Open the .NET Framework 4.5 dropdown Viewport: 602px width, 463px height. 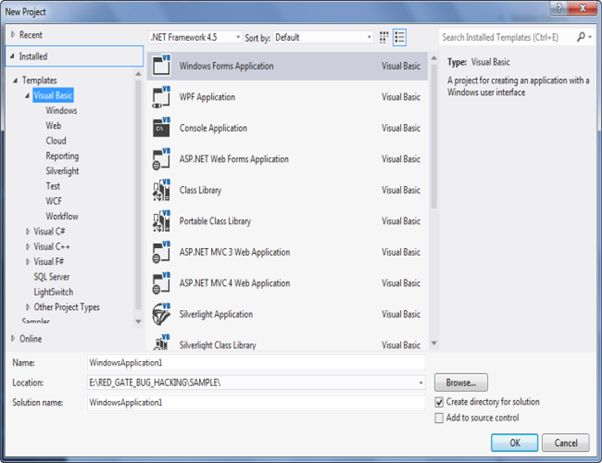tap(195, 37)
